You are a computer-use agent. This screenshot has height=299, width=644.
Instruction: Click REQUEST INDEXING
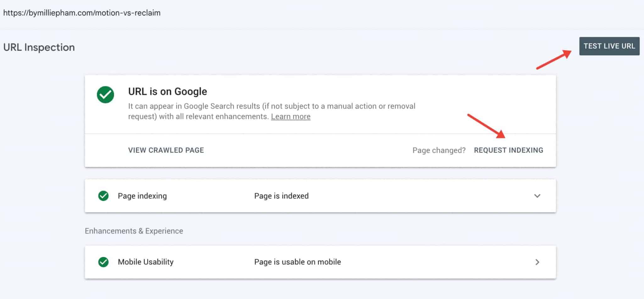click(508, 150)
